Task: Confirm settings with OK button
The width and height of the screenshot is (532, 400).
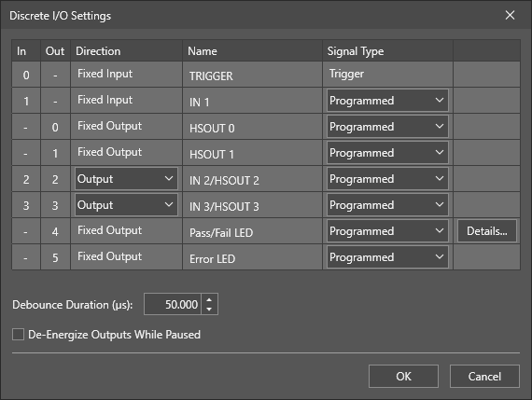Action: (403, 377)
